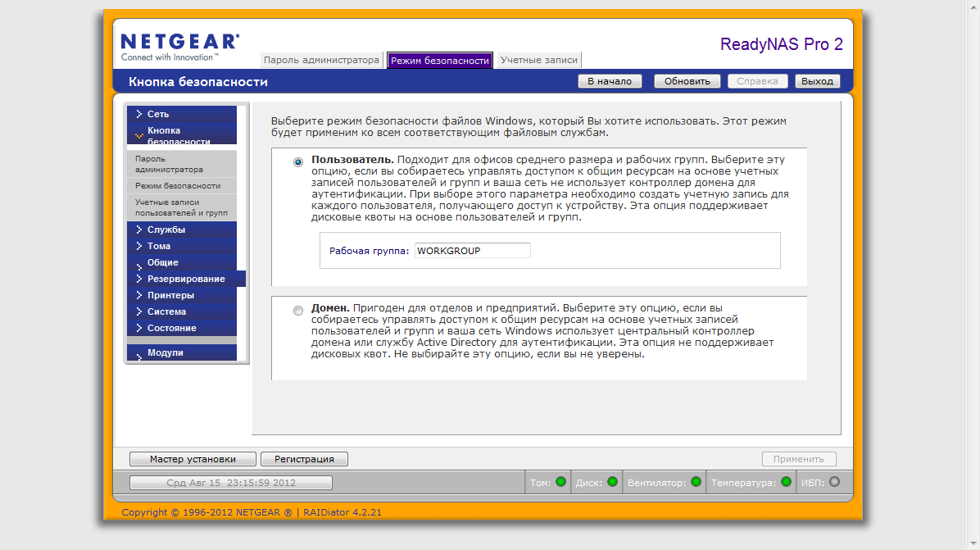
Task: Open 'Пароль администратора' sidebar submenu item
Action: pyautogui.click(x=181, y=164)
